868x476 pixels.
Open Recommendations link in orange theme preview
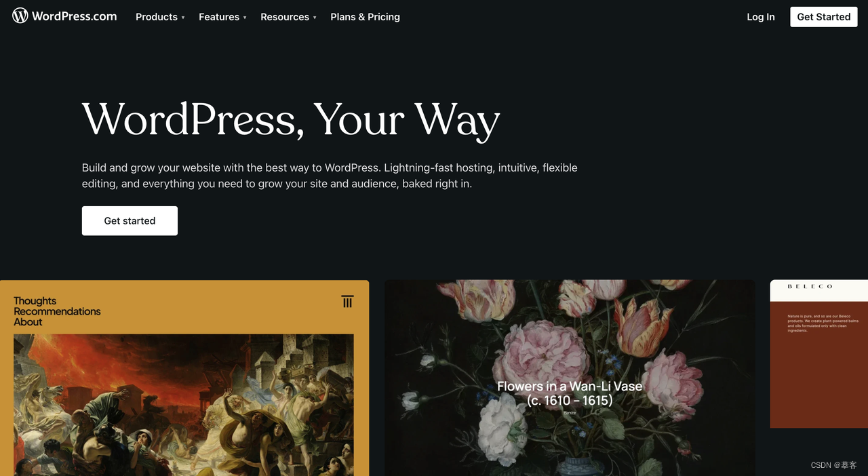[57, 311]
